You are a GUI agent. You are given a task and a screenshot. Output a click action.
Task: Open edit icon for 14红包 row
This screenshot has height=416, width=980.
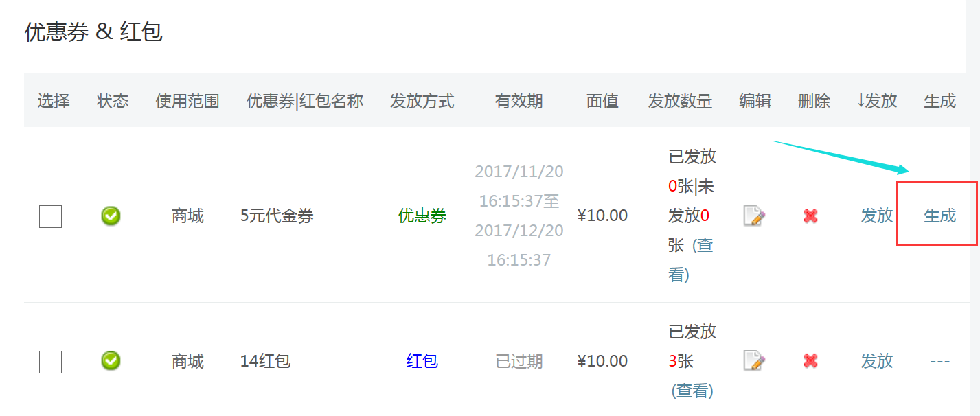point(754,361)
